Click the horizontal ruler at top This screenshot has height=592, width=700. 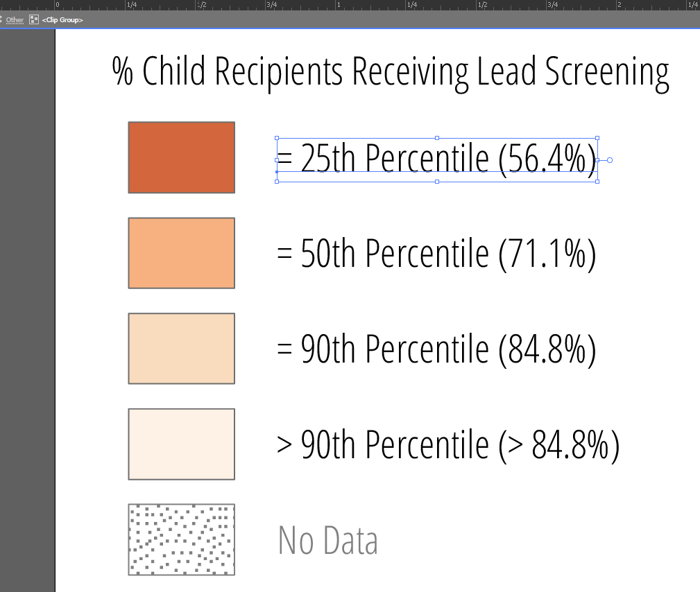(x=375, y=6)
